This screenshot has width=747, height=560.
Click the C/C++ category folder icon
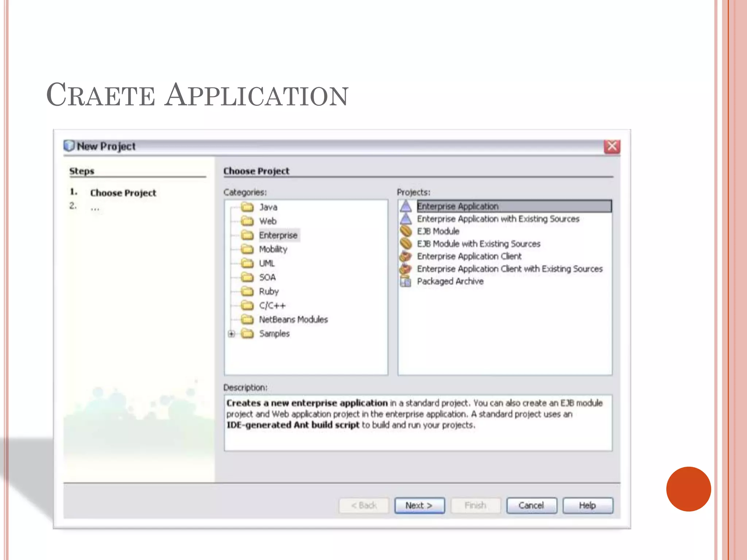pos(248,306)
